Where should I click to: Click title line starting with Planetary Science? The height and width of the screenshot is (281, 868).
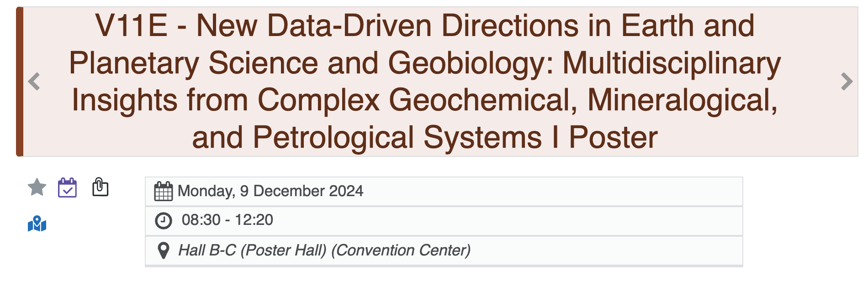[x=425, y=63]
